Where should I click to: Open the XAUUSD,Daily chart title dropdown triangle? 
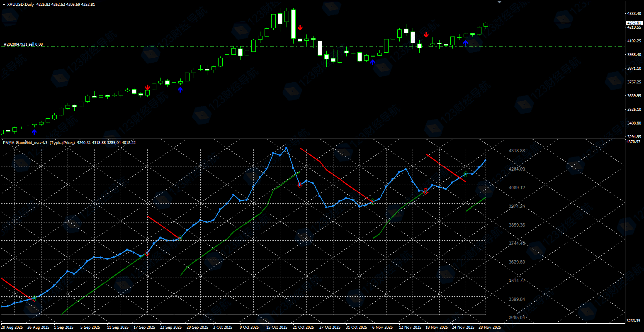[x=4, y=5]
